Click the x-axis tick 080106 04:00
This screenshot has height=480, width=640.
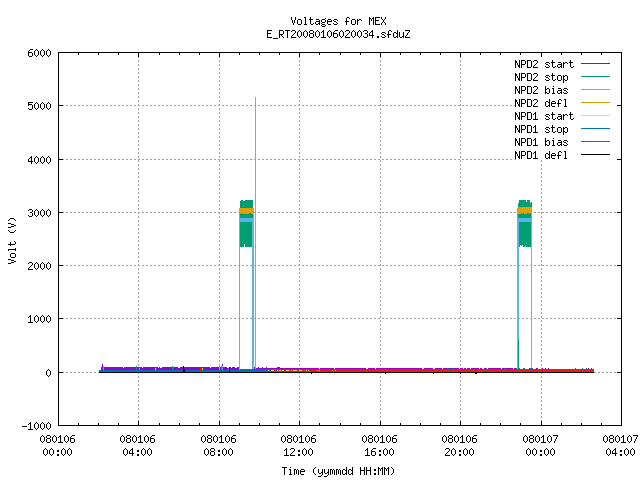point(138,446)
